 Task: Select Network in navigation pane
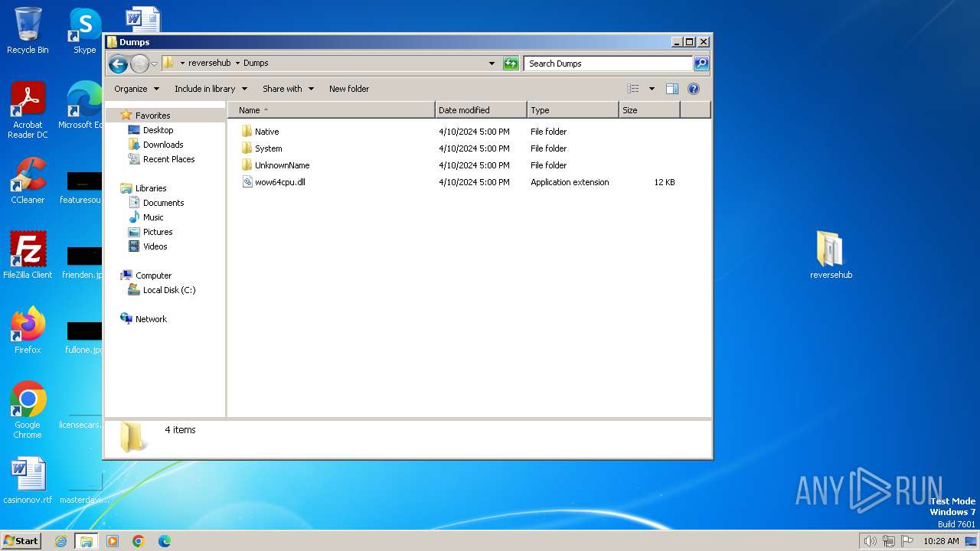coord(151,319)
